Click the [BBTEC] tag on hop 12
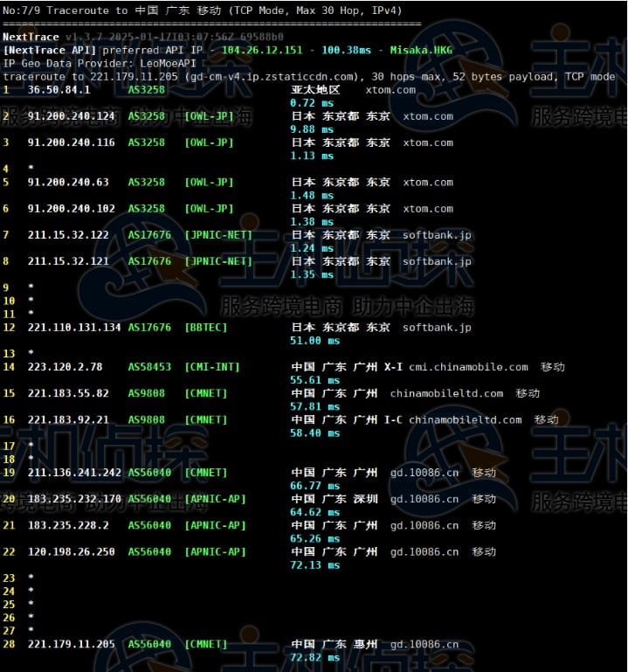This screenshot has height=672, width=628. [205, 328]
